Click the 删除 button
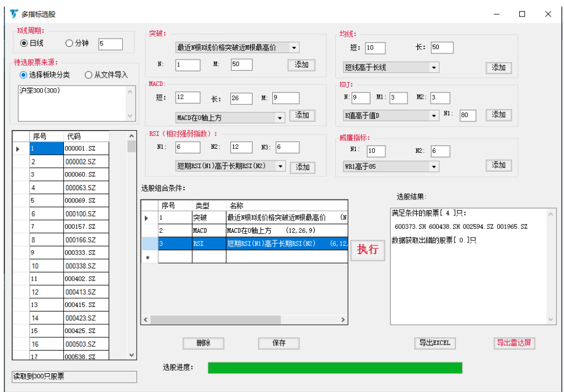 203,343
